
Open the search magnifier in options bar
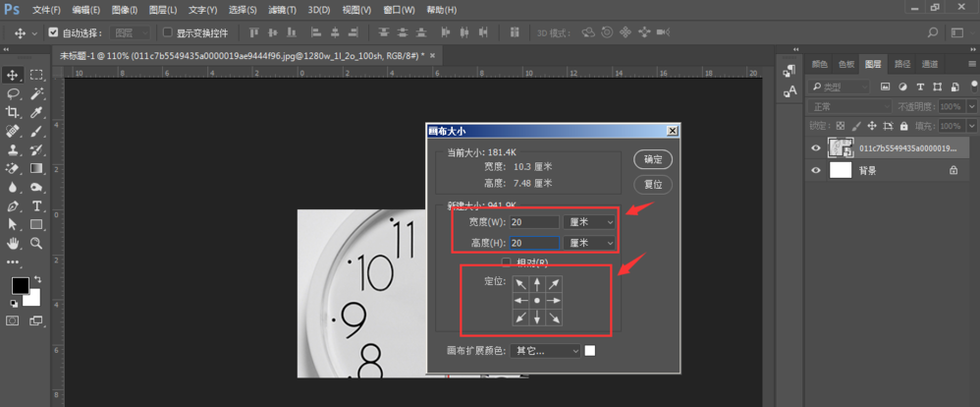point(933,32)
